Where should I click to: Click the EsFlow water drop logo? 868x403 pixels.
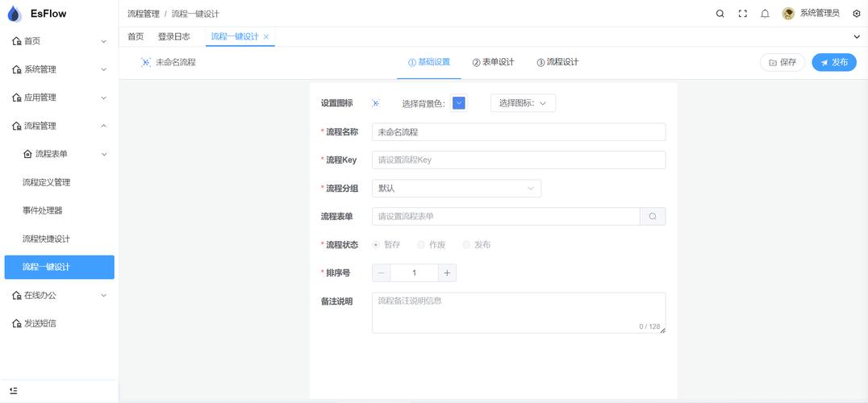tap(15, 14)
